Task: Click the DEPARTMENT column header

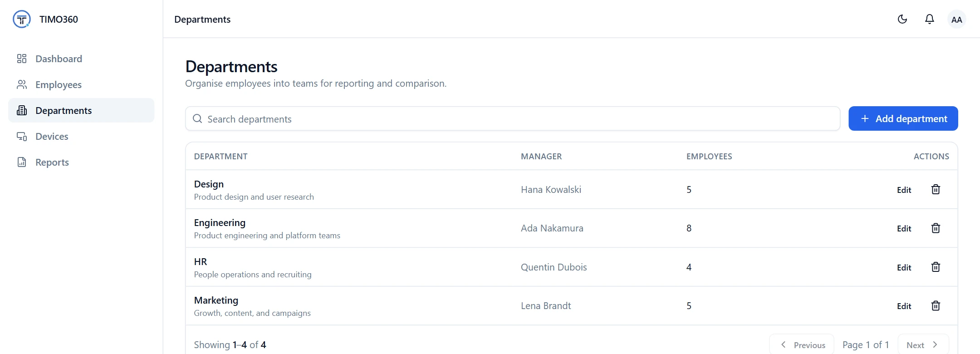Action: click(221, 156)
